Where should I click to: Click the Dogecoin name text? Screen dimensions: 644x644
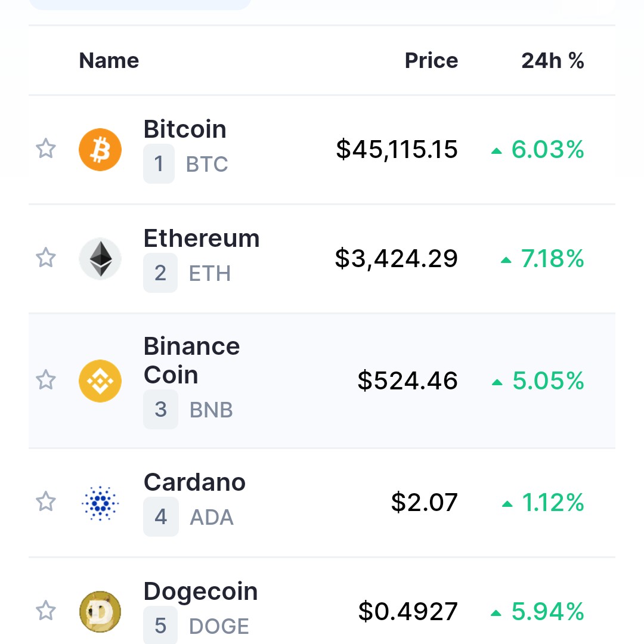[x=200, y=592]
